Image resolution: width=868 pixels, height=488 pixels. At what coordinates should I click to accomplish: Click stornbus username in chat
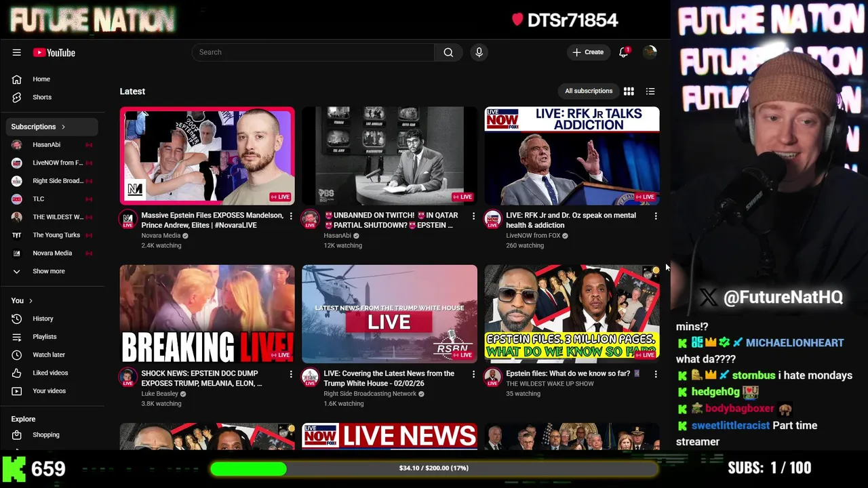tap(753, 375)
